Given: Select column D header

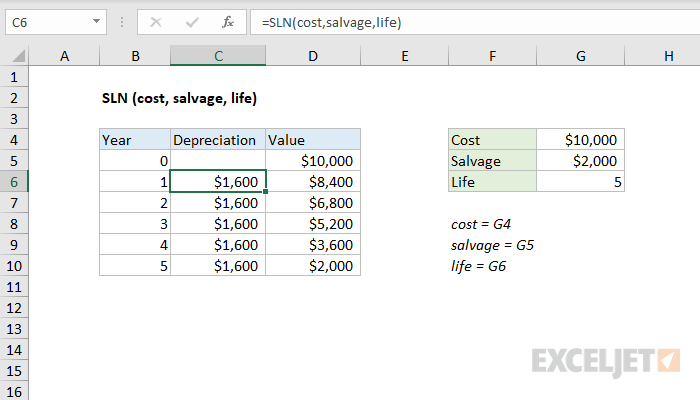Looking at the screenshot, I should point(313,56).
